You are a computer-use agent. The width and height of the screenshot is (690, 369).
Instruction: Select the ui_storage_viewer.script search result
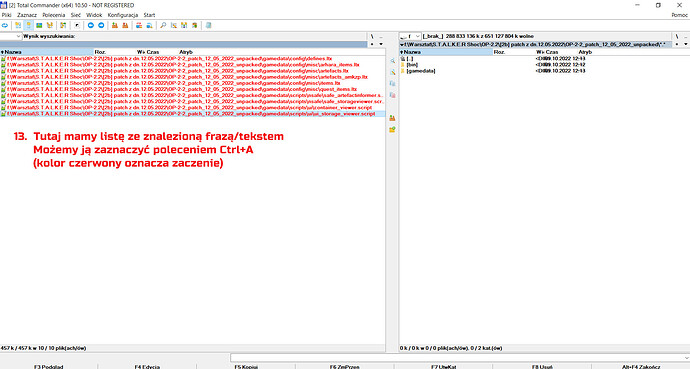pyautogui.click(x=192, y=114)
